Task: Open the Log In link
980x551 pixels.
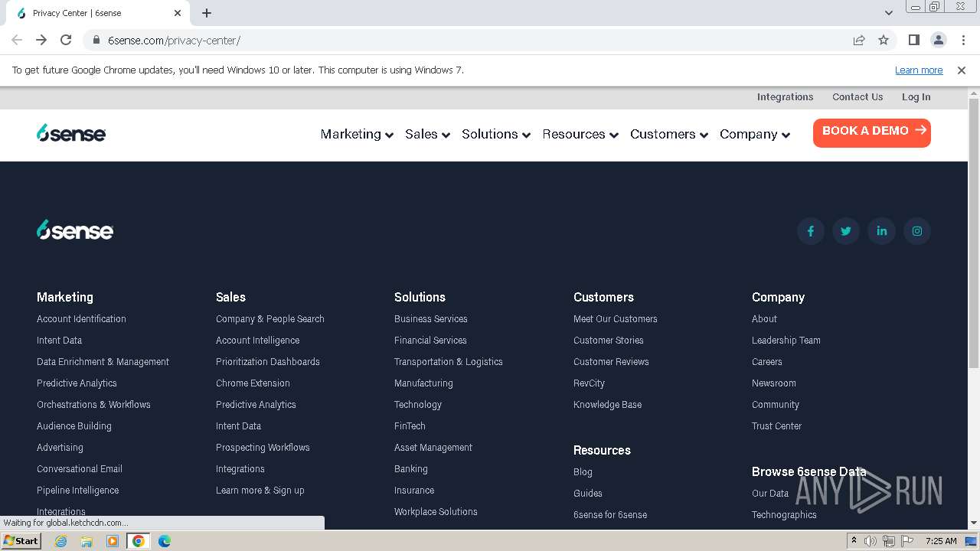Action: coord(916,97)
